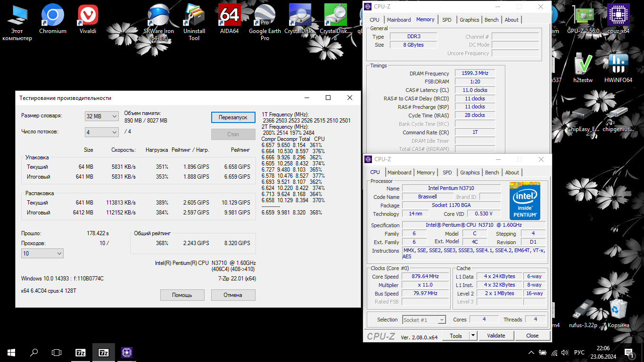644x362 pixels.
Task: Open 'Этот компьютер' desktop icon
Action: point(17,22)
